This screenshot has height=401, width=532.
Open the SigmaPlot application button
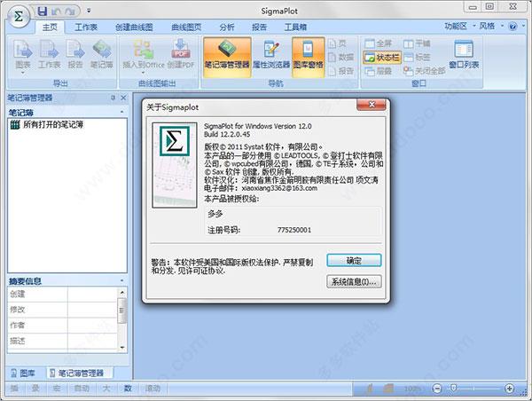tap(19, 16)
